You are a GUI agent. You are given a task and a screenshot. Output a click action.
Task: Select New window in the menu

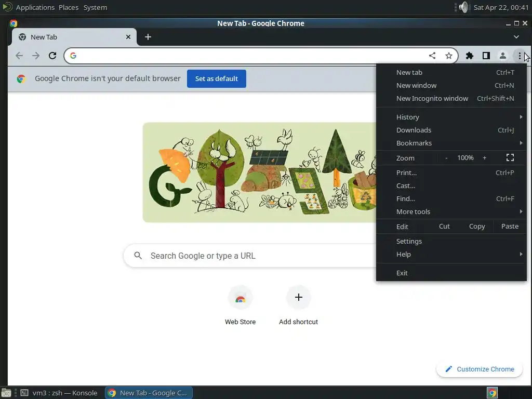click(451, 86)
